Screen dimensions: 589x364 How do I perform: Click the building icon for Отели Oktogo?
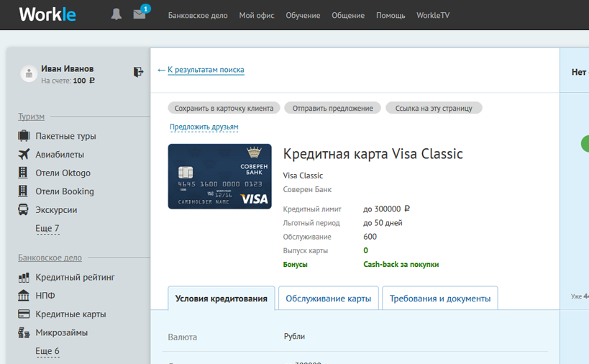point(23,173)
